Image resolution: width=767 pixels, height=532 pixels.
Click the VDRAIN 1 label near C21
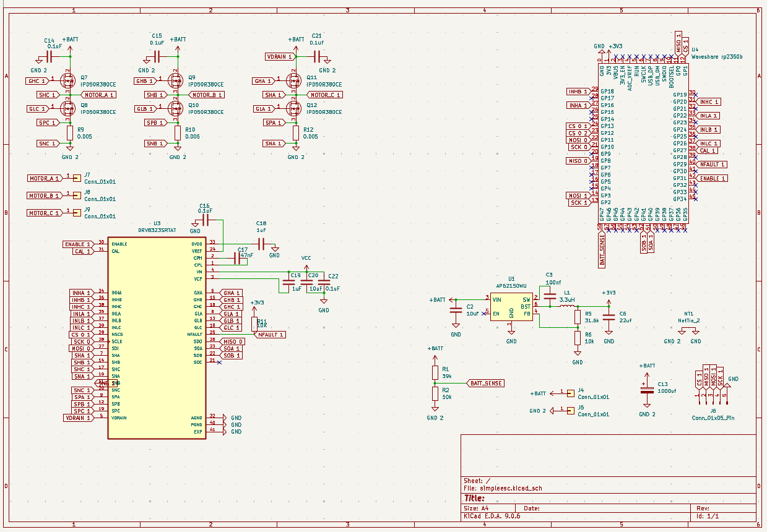(279, 56)
